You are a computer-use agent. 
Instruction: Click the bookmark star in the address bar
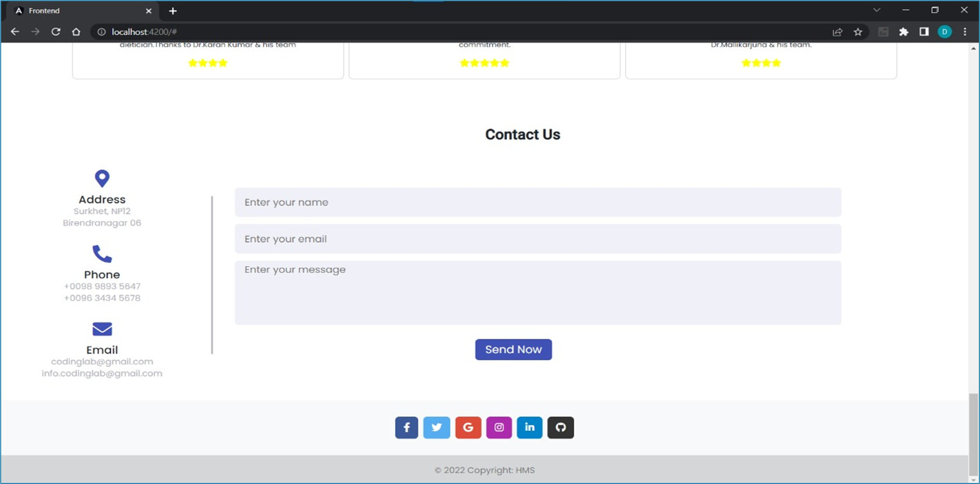click(858, 32)
